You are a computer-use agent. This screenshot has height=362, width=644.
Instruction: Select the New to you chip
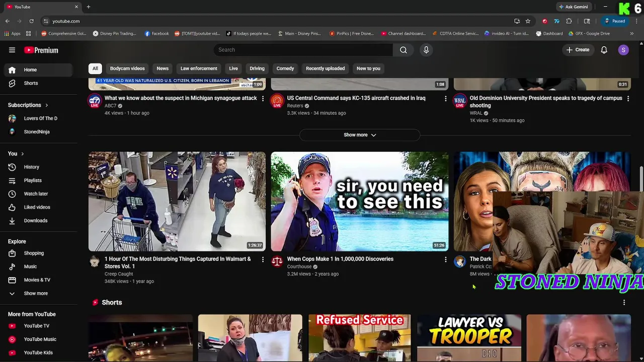click(368, 68)
